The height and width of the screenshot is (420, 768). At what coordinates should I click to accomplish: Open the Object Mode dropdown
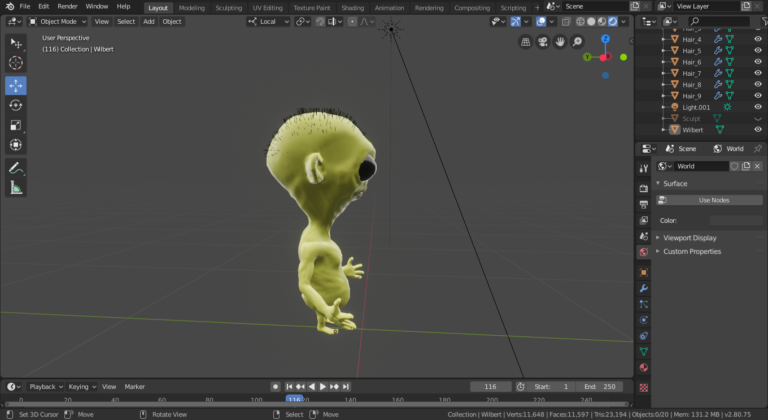pyautogui.click(x=58, y=21)
